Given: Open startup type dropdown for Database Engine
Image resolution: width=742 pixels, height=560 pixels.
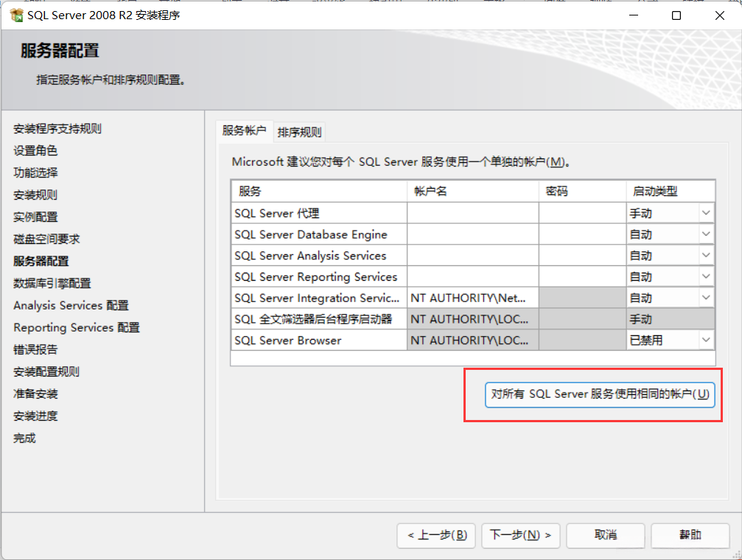Looking at the screenshot, I should coord(706,234).
